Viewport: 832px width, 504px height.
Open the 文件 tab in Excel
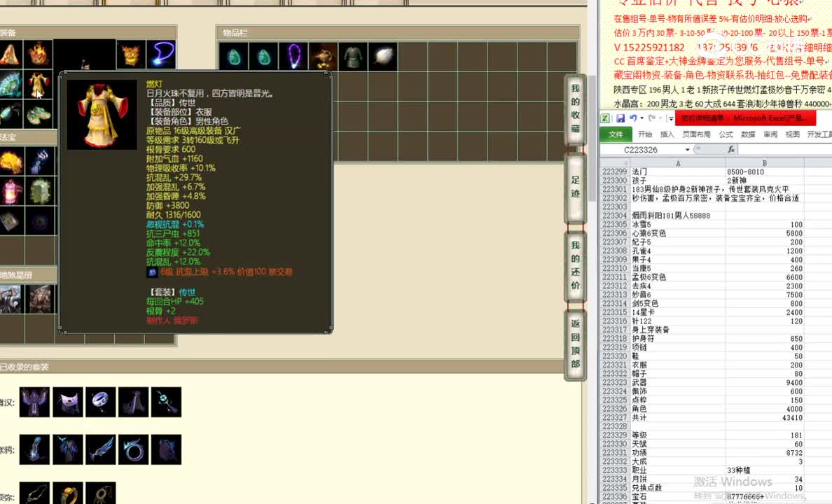(x=616, y=134)
